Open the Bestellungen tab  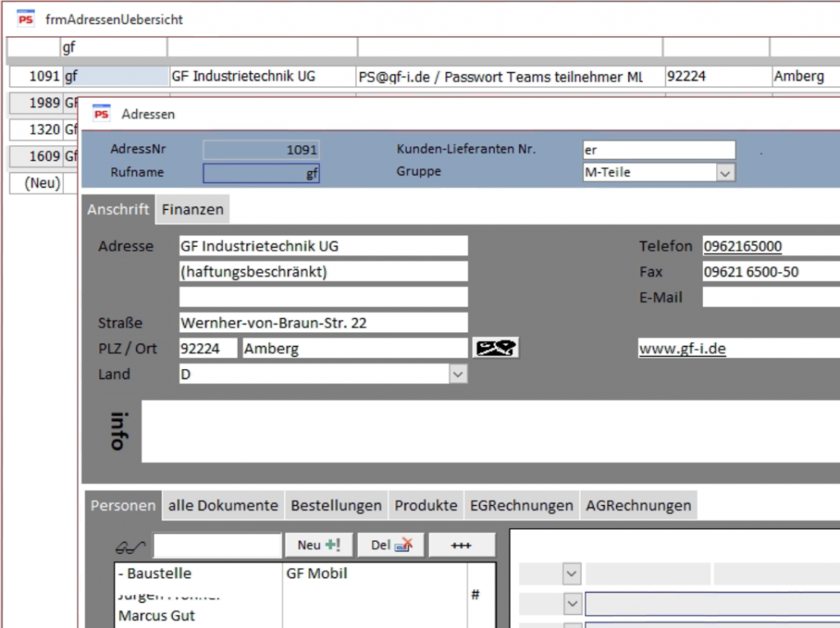pyautogui.click(x=336, y=505)
